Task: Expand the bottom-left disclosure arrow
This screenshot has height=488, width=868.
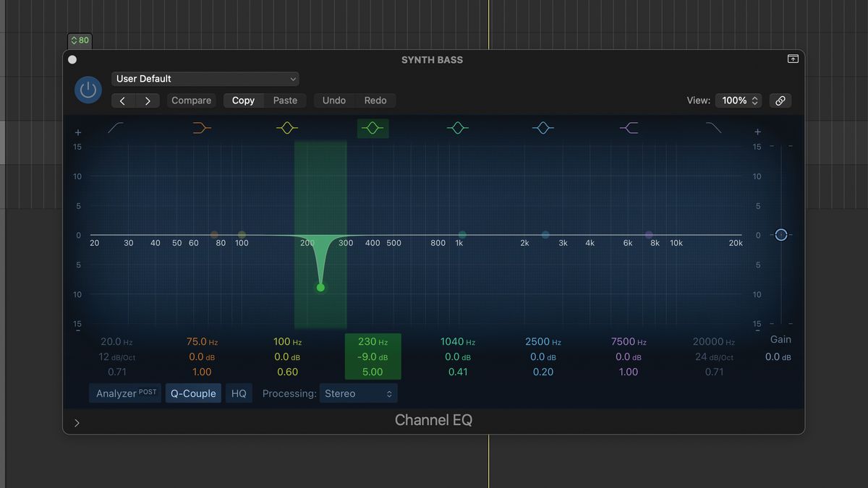Action: pyautogui.click(x=77, y=422)
